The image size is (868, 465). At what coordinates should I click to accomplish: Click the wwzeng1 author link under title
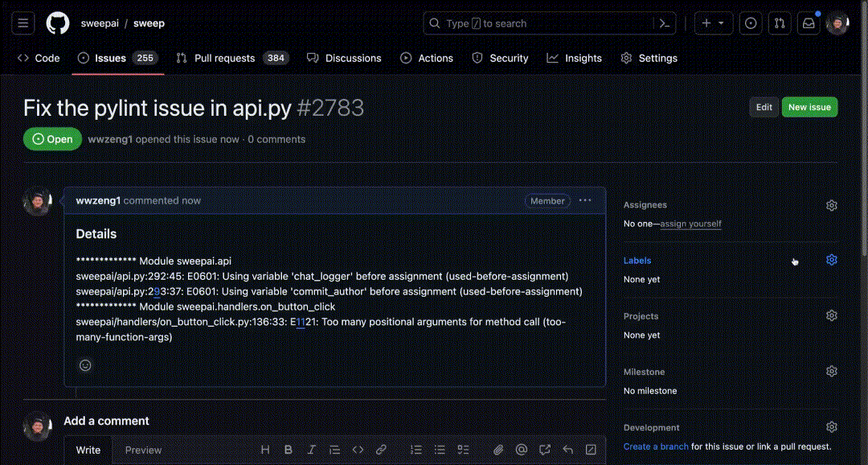tap(110, 139)
